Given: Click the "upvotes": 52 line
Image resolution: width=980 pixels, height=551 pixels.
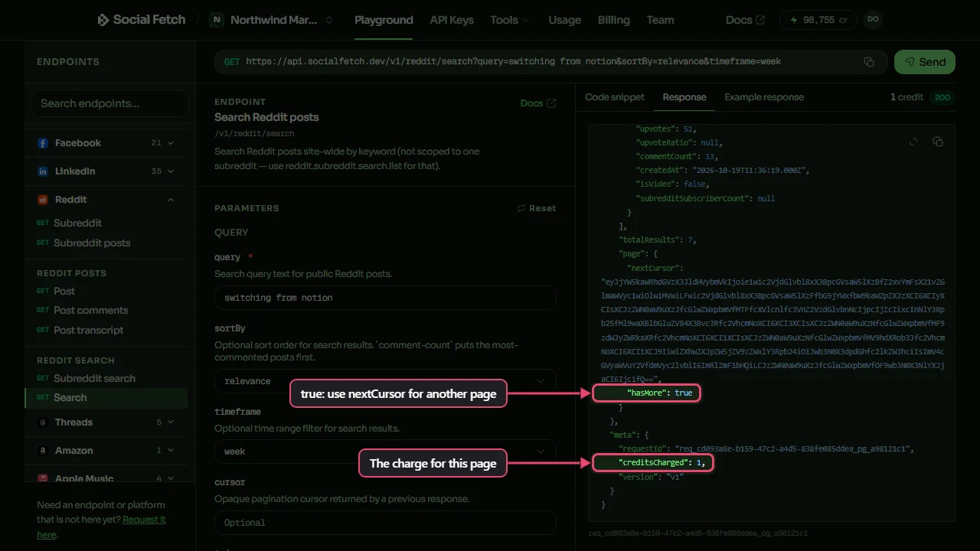Looking at the screenshot, I should point(666,129).
